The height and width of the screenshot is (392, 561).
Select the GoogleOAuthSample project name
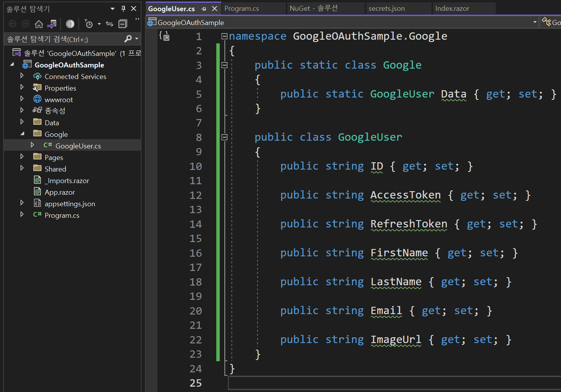(x=69, y=65)
